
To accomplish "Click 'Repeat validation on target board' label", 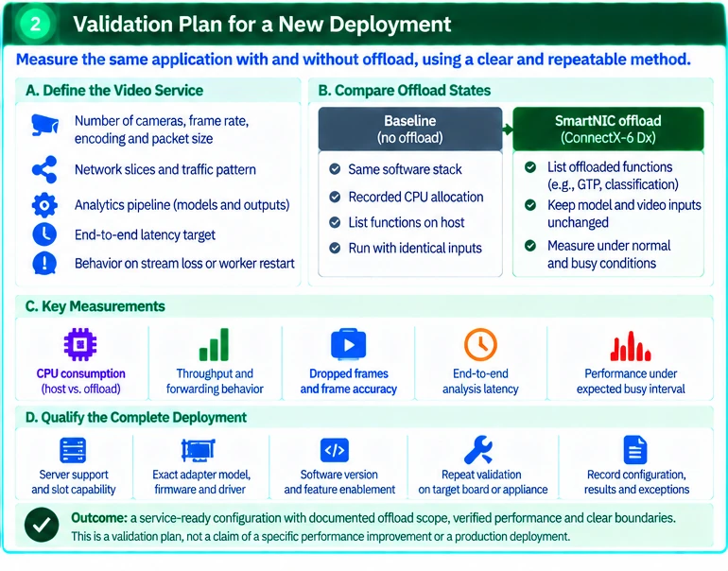I will point(482,482).
